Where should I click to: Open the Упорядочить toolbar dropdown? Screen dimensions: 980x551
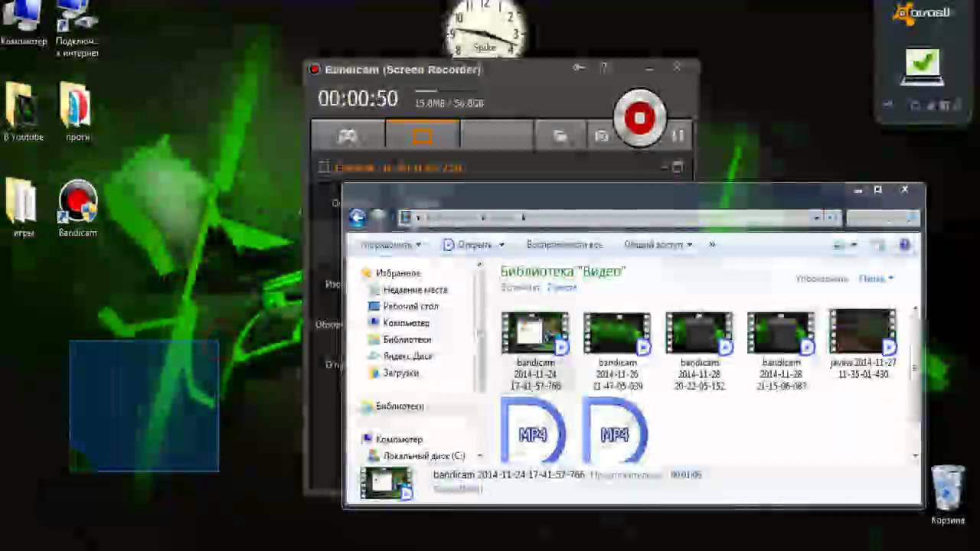click(390, 245)
